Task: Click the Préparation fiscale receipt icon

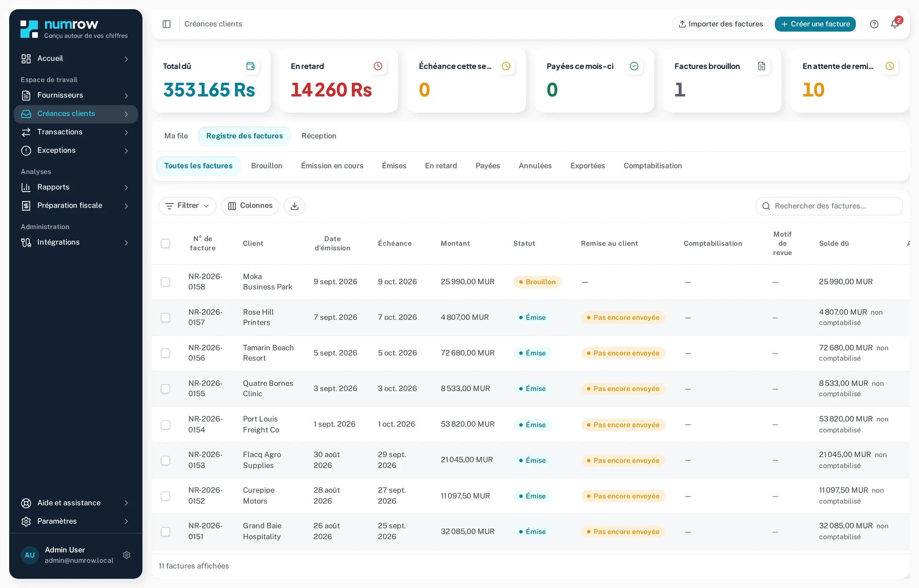Action: [x=26, y=206]
